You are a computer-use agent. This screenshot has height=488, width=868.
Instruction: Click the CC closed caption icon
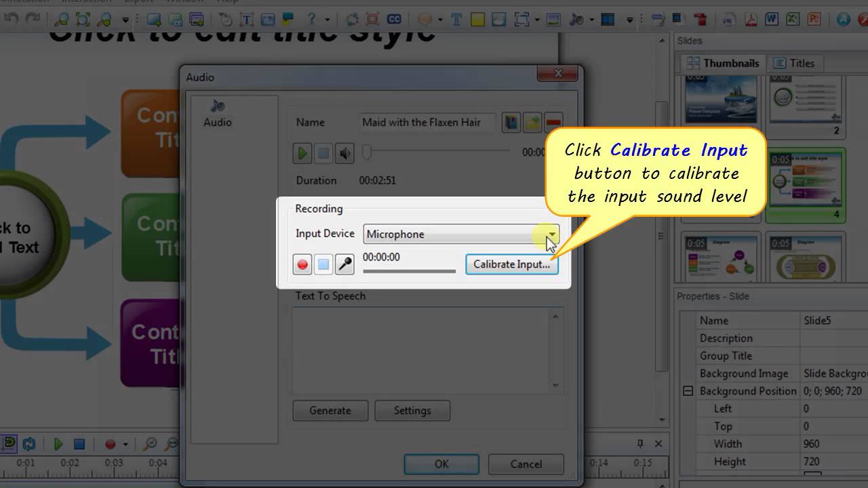(x=394, y=20)
